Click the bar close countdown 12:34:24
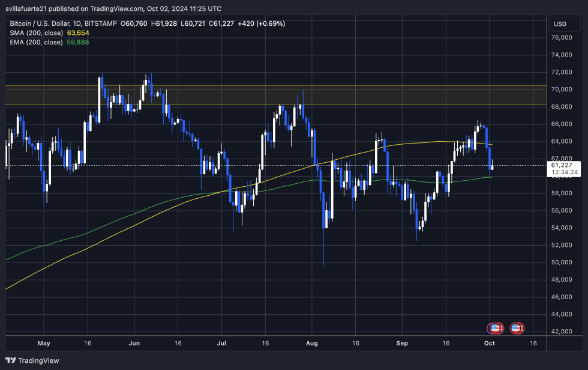 [x=565, y=171]
